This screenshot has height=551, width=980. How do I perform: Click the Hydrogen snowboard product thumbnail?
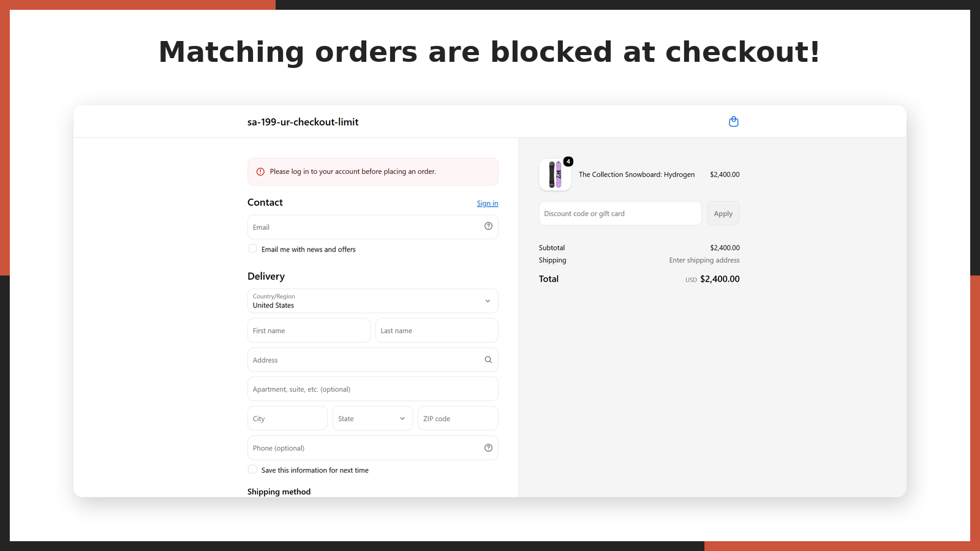555,174
